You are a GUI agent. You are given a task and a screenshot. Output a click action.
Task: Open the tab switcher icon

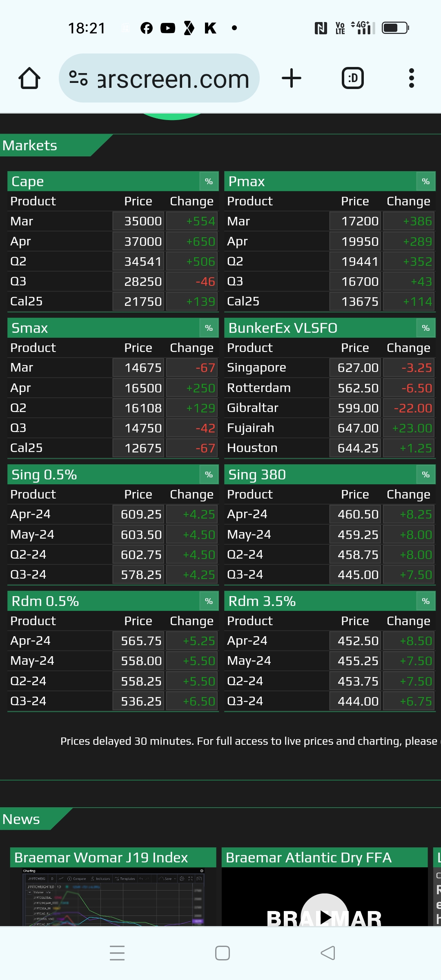tap(352, 78)
